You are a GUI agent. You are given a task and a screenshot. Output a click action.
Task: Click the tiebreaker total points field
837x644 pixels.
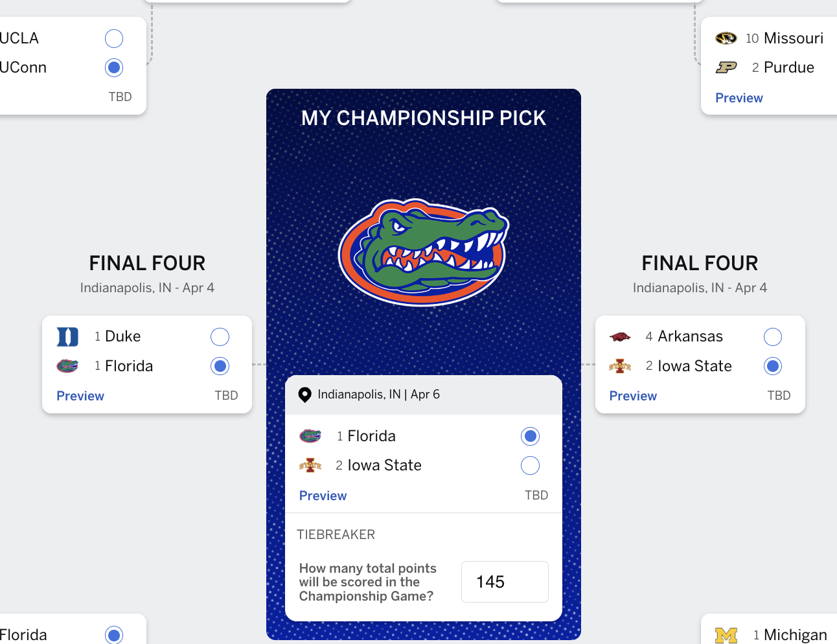point(505,582)
